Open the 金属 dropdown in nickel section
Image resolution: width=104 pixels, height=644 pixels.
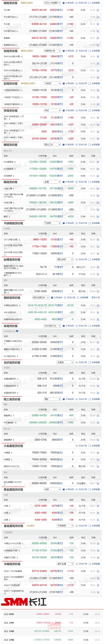(52, 182)
